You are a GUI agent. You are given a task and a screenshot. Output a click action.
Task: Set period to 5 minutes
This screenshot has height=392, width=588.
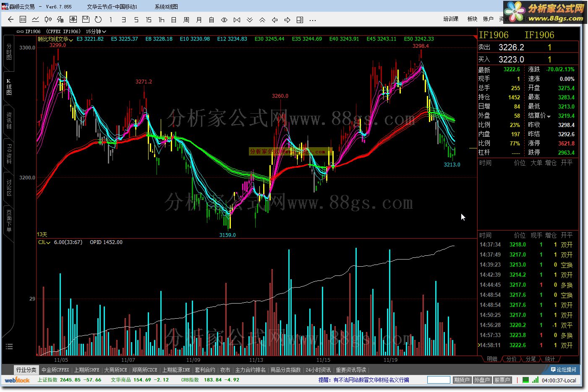coord(136,20)
